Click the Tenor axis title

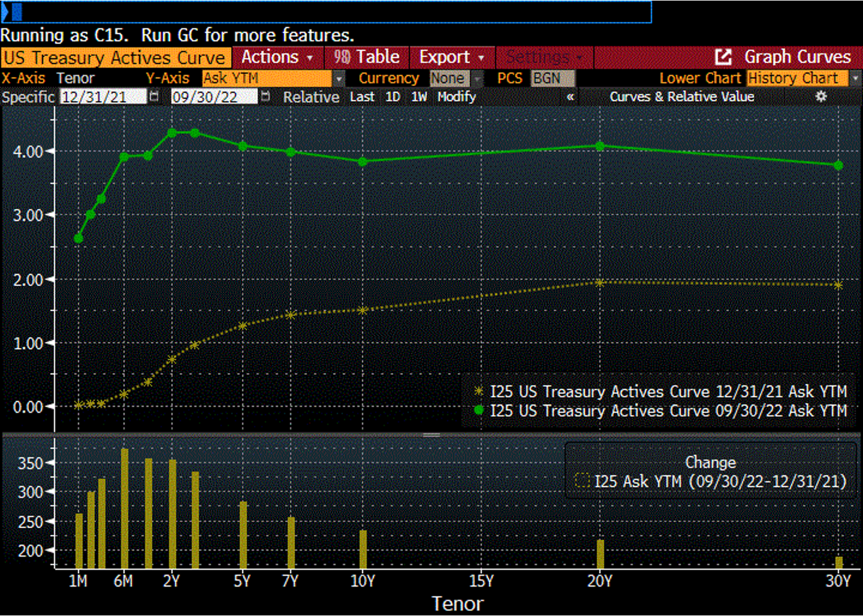click(457, 603)
